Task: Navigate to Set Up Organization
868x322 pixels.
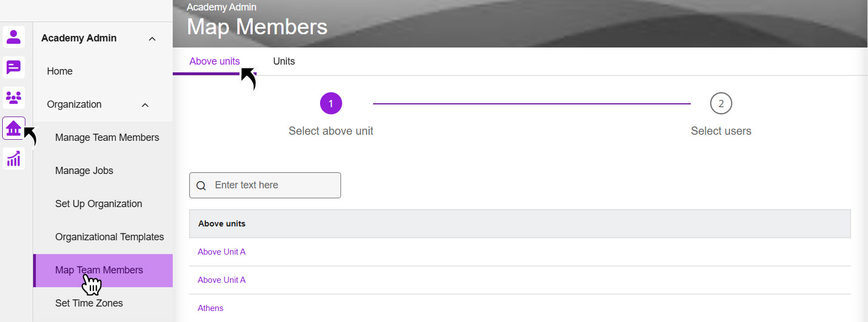Action: [99, 204]
